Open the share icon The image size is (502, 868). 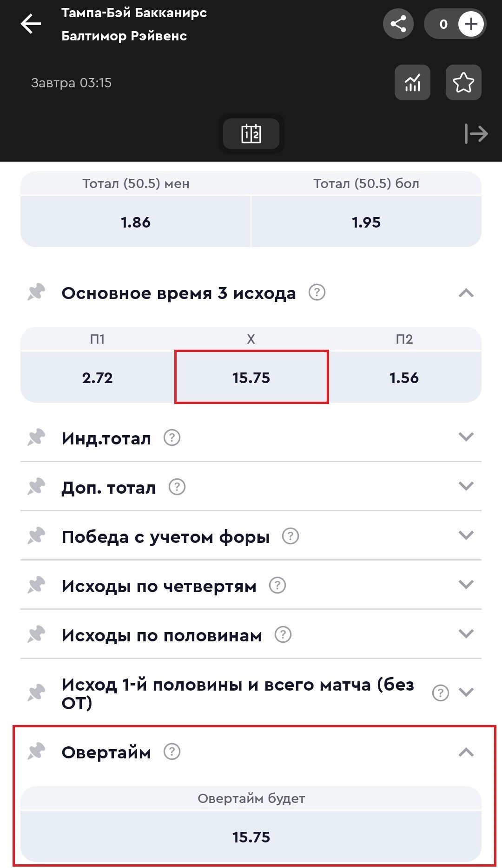(398, 24)
